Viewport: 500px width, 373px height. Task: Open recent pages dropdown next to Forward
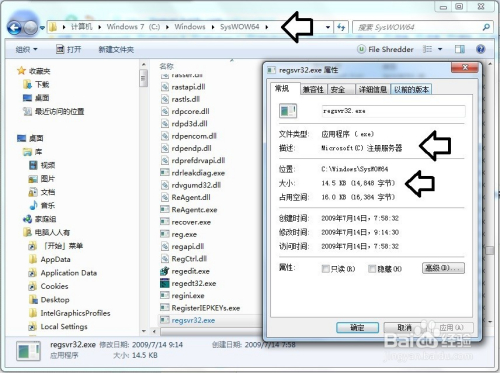[42, 28]
